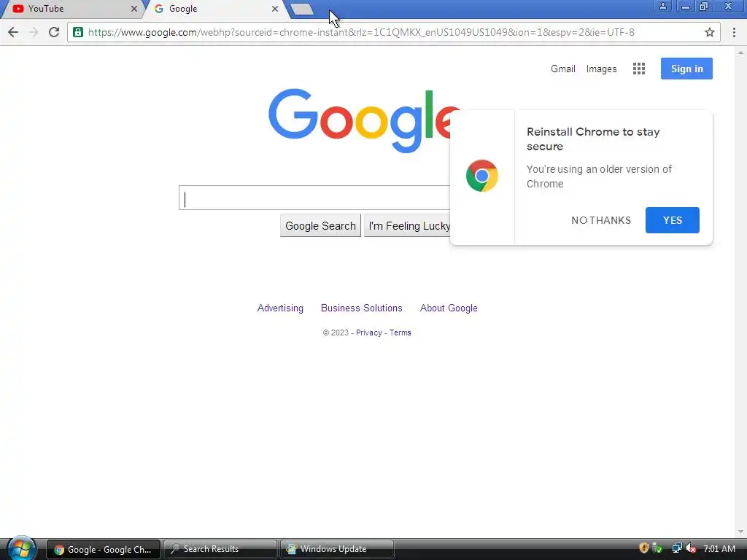Click the Chrome logo in reinstall popup

[482, 176]
